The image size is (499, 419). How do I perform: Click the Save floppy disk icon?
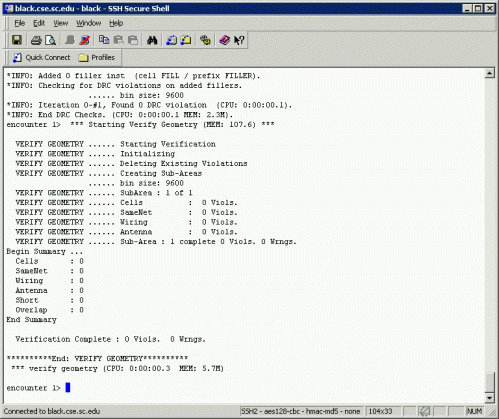(17, 40)
